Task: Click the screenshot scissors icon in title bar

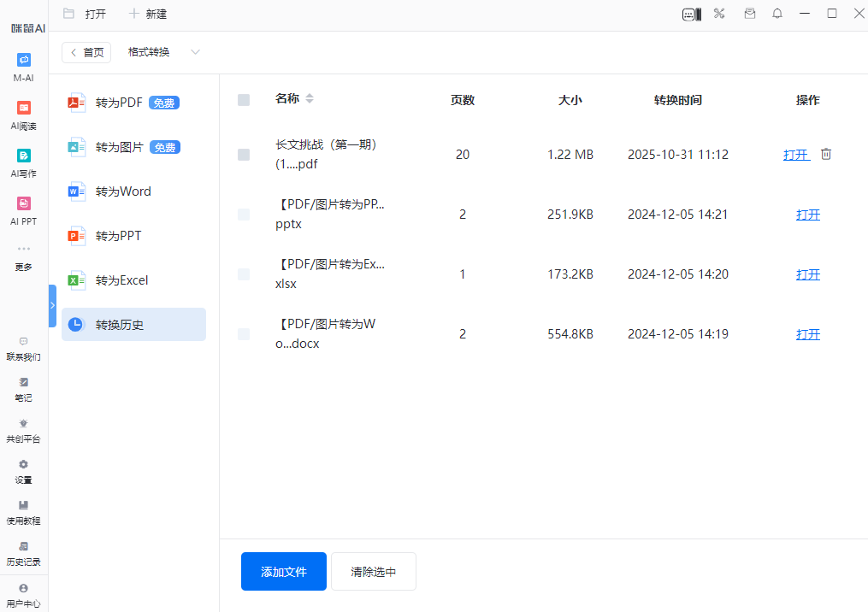Action: (x=719, y=14)
